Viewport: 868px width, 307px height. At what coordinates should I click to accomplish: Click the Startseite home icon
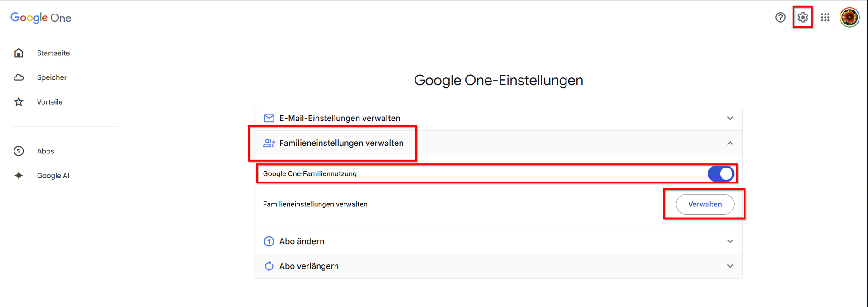19,53
